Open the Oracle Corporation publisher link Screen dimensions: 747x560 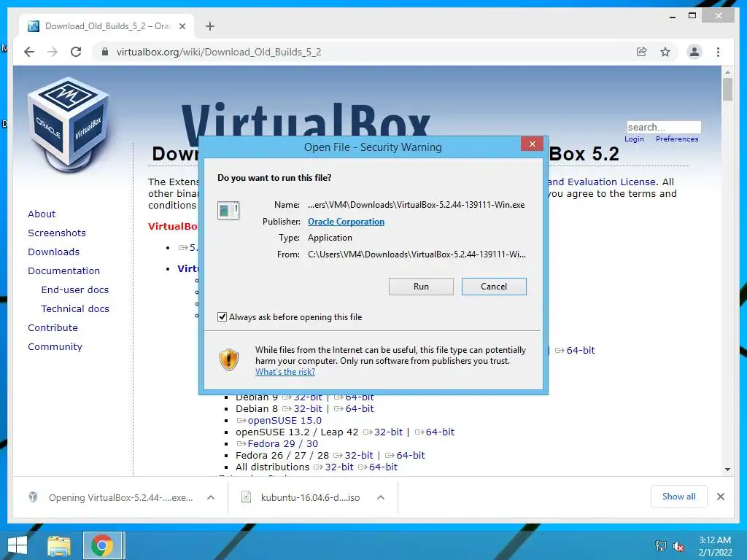coord(346,222)
